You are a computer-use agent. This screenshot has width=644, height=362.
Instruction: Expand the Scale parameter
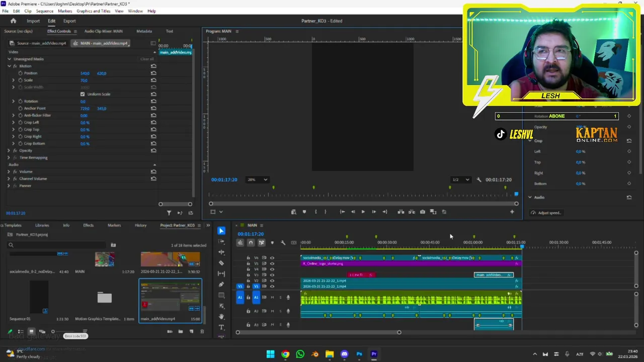[x=14, y=80]
